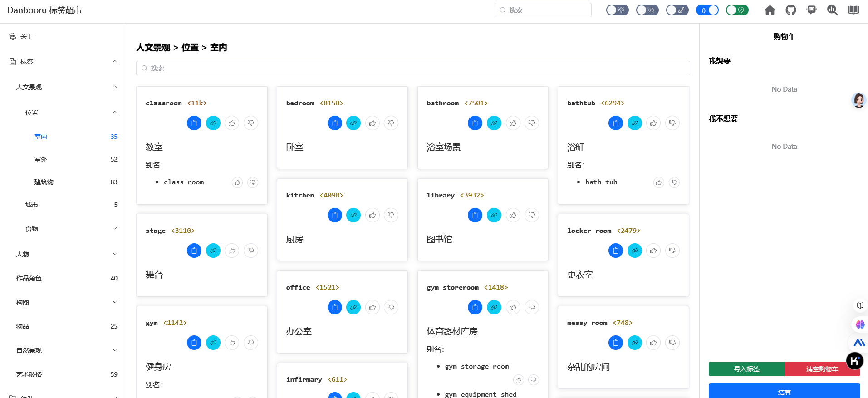Screen dimensions: 868x398
Task: Toggle the crossed-out eye visibility switch
Action: coord(647,10)
